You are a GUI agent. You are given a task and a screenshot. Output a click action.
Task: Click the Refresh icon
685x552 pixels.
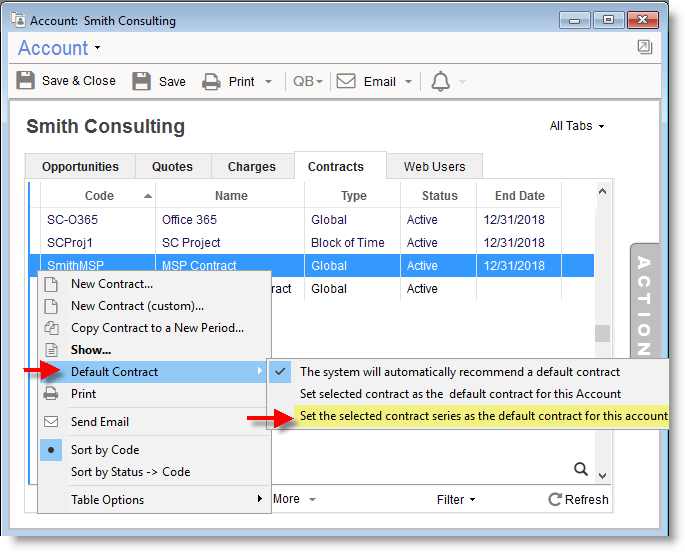click(555, 499)
